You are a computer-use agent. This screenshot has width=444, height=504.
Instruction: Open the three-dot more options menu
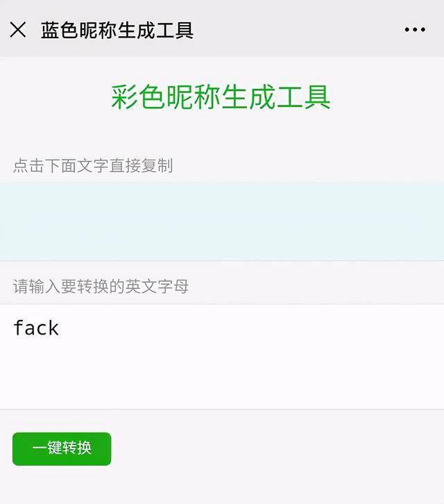(x=415, y=30)
